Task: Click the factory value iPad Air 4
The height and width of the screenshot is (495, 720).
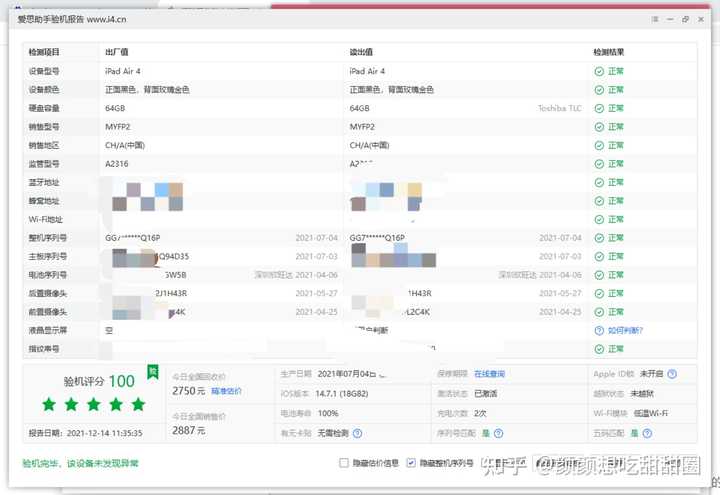Action: [x=123, y=71]
